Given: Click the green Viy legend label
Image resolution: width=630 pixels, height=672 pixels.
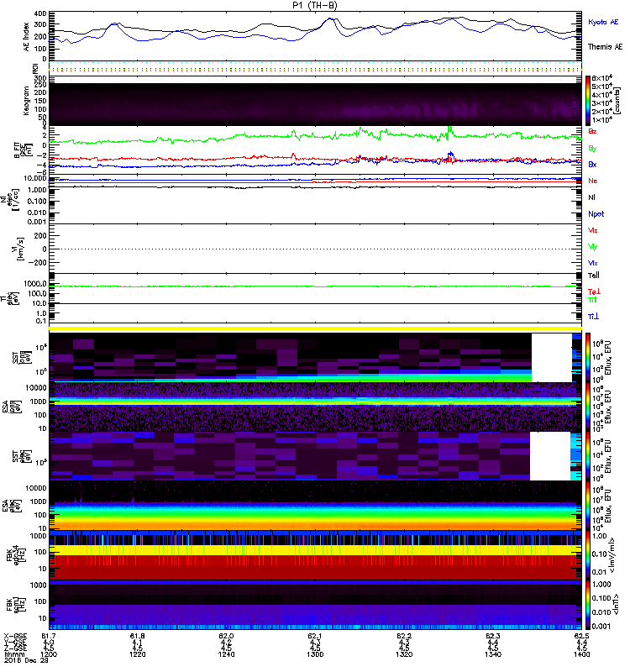Looking at the screenshot, I should (593, 247).
